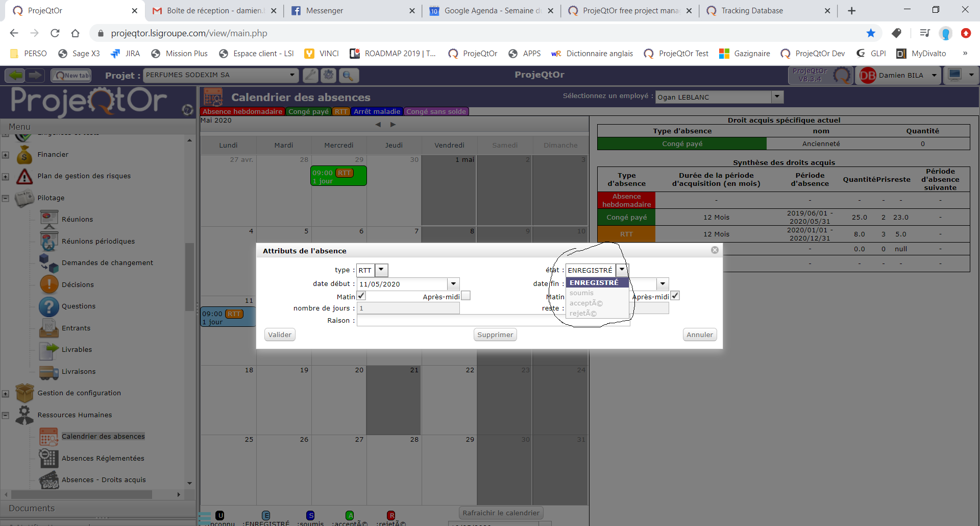This screenshot has width=980, height=526.
Task: Click the Raison text field
Action: tap(459, 321)
